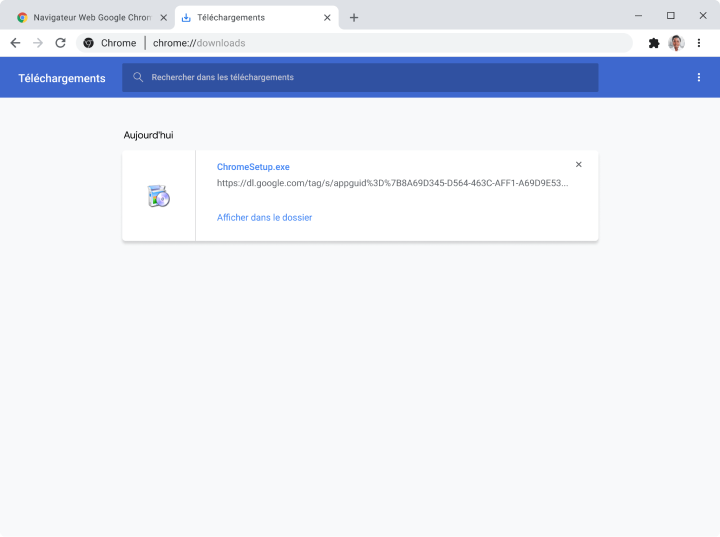Open the user profile avatar
The image size is (720, 537).
pyautogui.click(x=676, y=43)
